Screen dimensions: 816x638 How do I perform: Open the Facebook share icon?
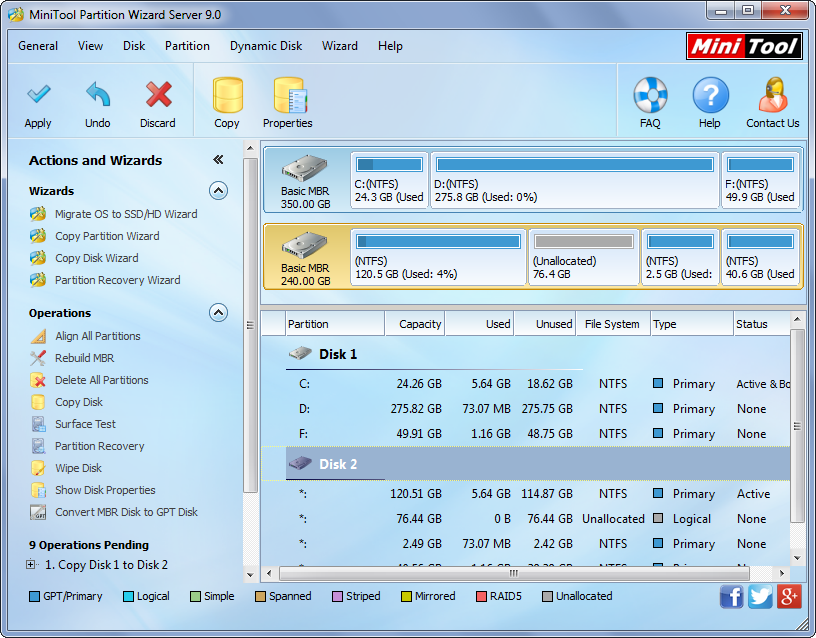732,596
